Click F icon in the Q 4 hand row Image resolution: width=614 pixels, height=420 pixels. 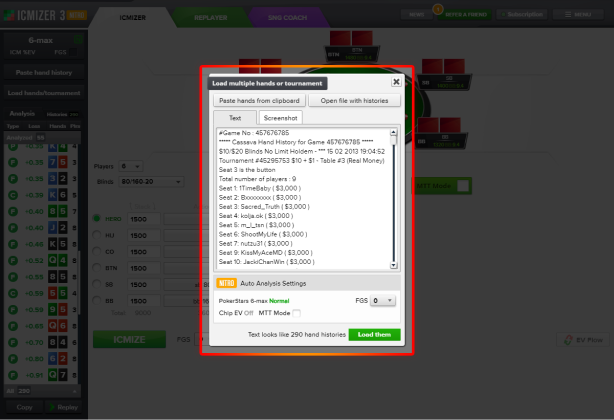tap(13, 260)
